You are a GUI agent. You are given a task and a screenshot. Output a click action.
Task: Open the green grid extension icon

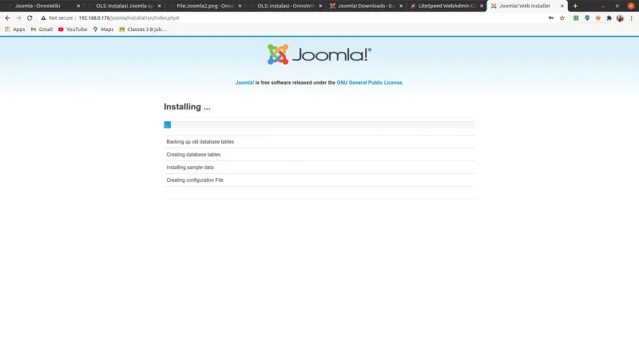tap(576, 18)
